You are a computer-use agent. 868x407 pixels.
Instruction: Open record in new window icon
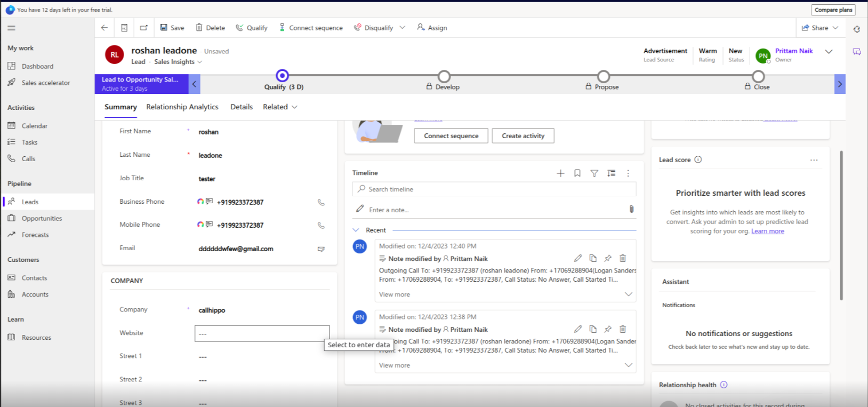pos(144,28)
